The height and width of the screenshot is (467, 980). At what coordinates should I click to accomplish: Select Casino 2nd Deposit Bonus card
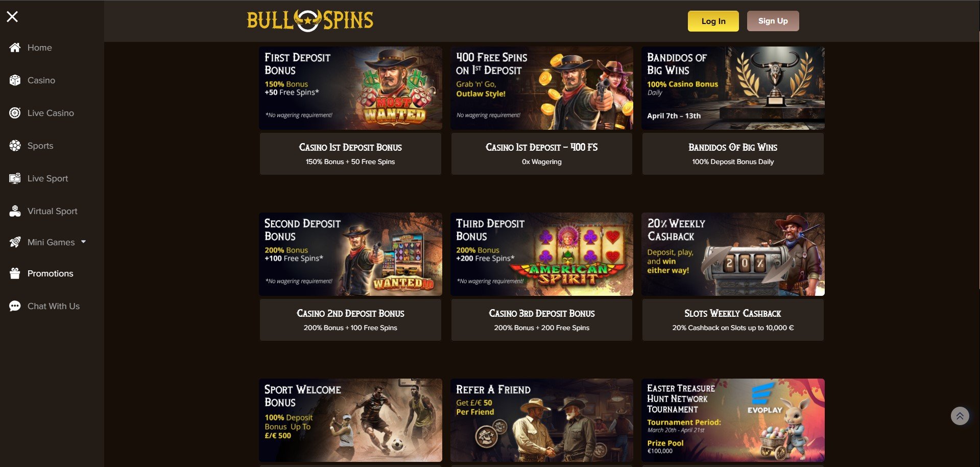[350, 320]
